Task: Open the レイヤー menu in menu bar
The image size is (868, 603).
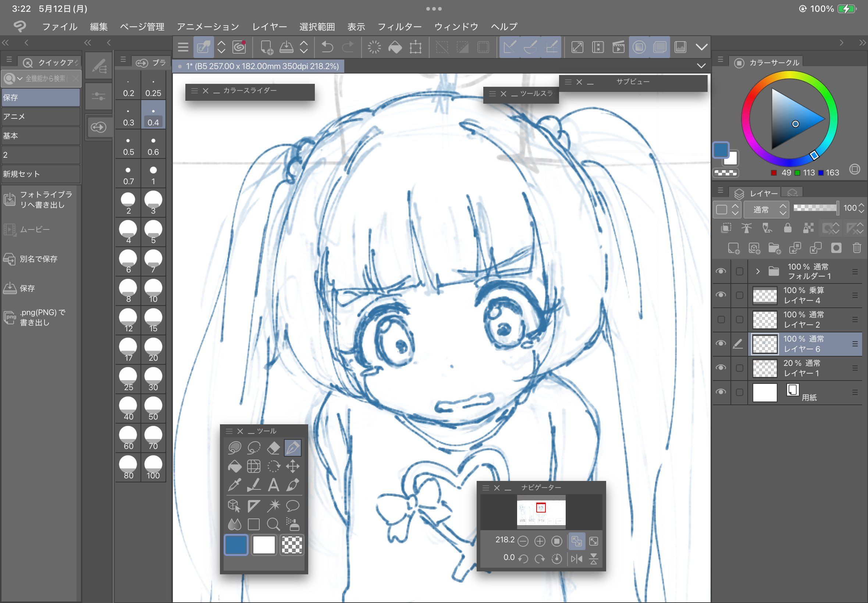Action: pos(270,27)
